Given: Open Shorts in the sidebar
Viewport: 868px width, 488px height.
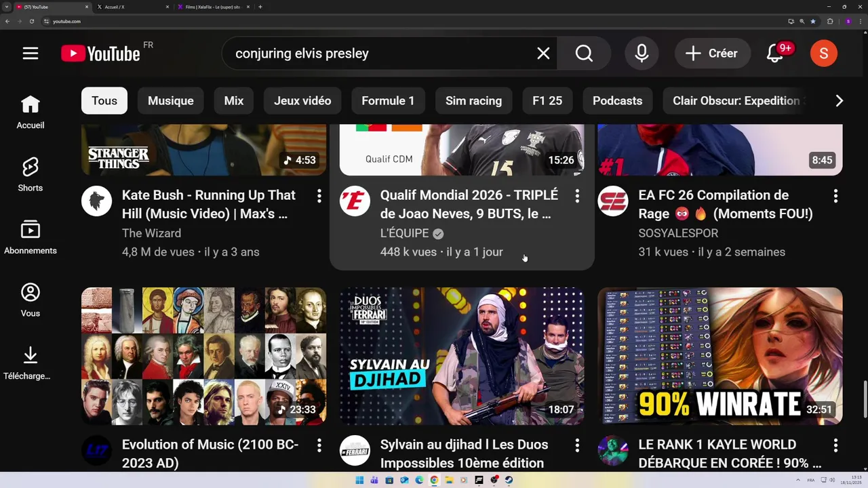Looking at the screenshot, I should click(x=31, y=175).
